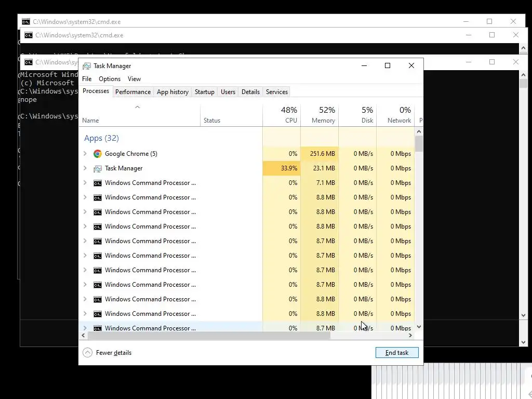The height and width of the screenshot is (399, 532).
Task: Click cmd icon of the 7.1 MB Command Processor row
Action: tap(97, 183)
